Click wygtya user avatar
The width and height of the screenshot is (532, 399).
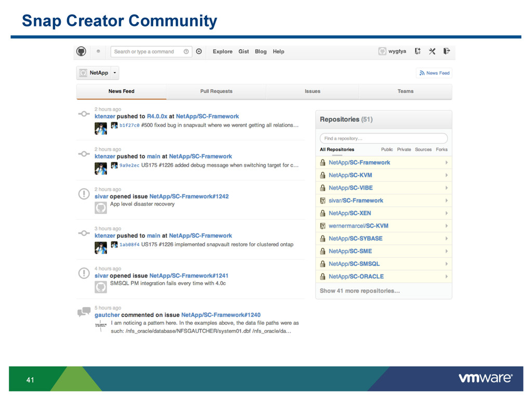[x=382, y=51]
